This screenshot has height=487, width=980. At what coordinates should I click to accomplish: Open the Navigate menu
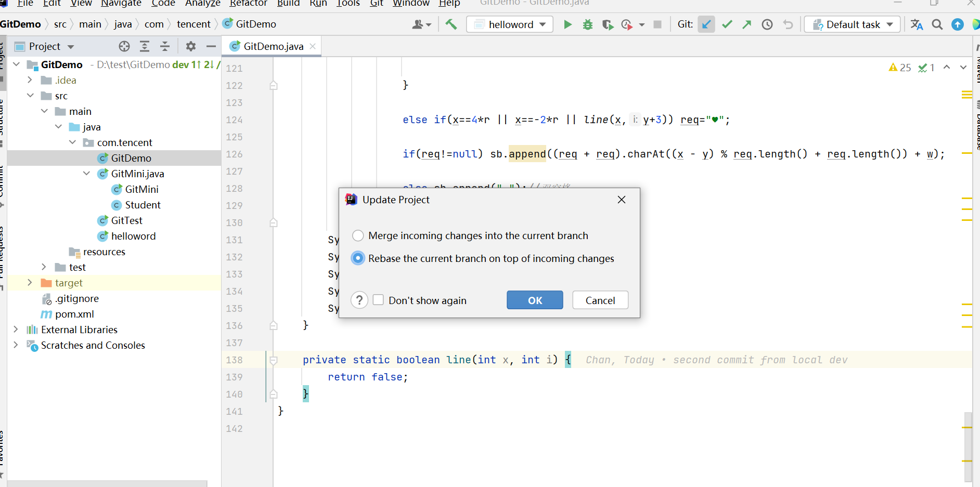121,3
